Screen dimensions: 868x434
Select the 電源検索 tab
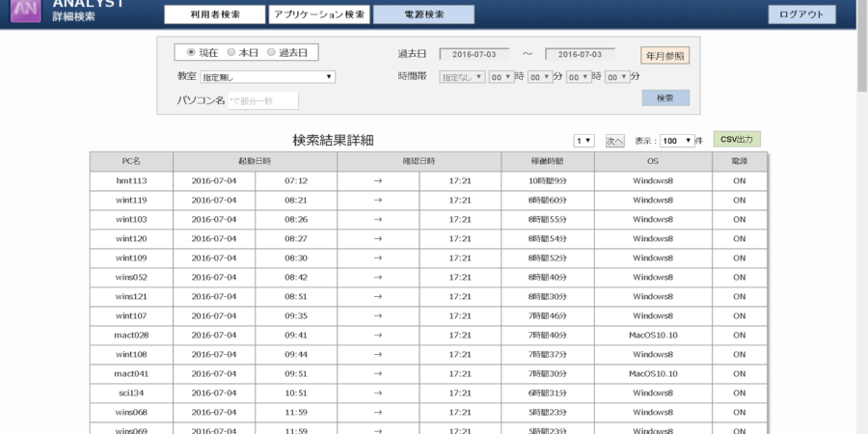423,14
